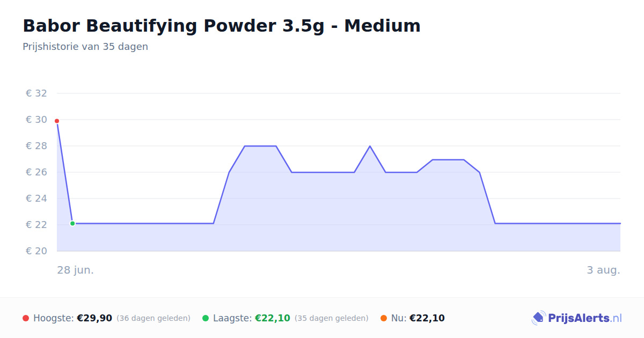Click the red highest-price dot on chart

click(57, 121)
